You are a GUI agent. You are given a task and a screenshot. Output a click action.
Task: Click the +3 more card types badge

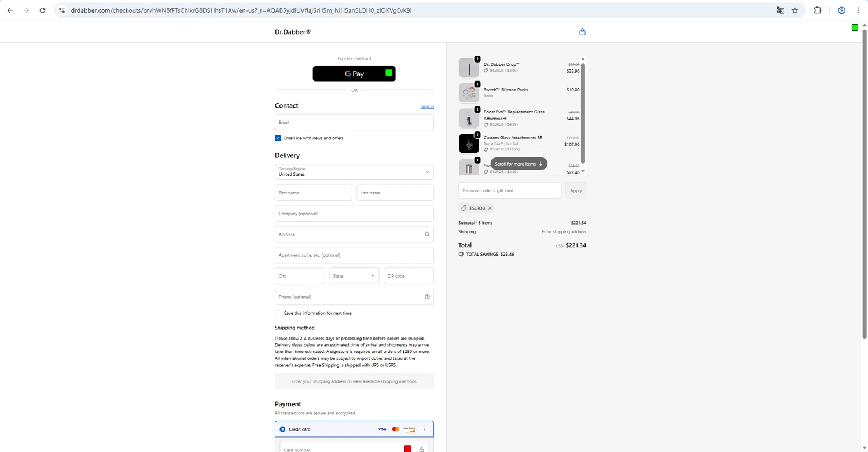point(423,429)
